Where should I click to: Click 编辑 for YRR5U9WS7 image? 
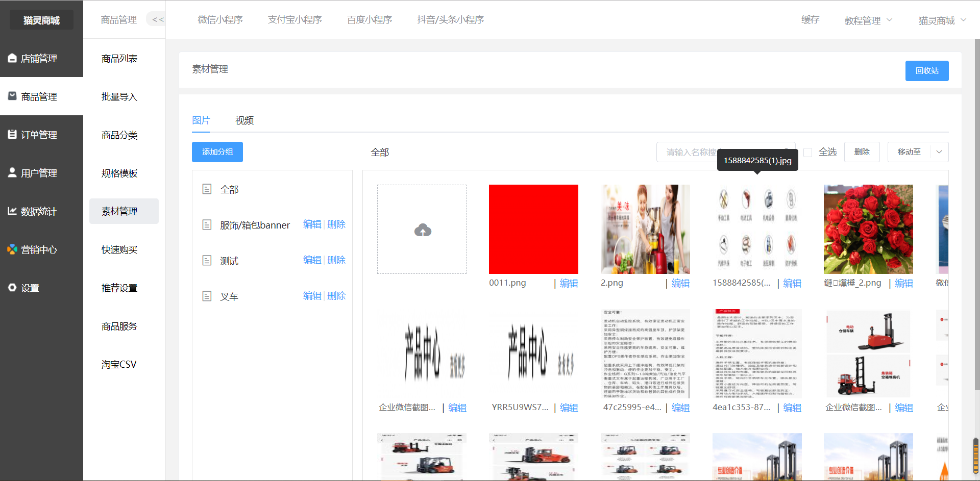[569, 408]
